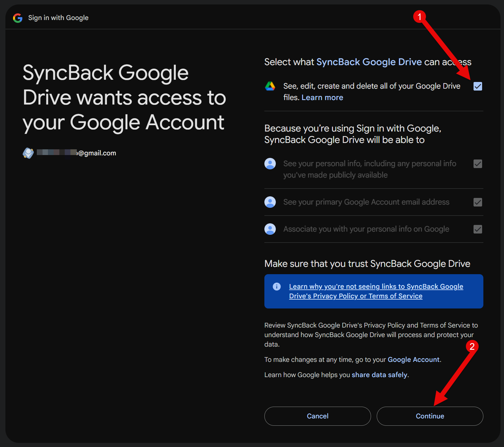Click 'Because you're using Sign in with Google' heading

pyautogui.click(x=353, y=134)
